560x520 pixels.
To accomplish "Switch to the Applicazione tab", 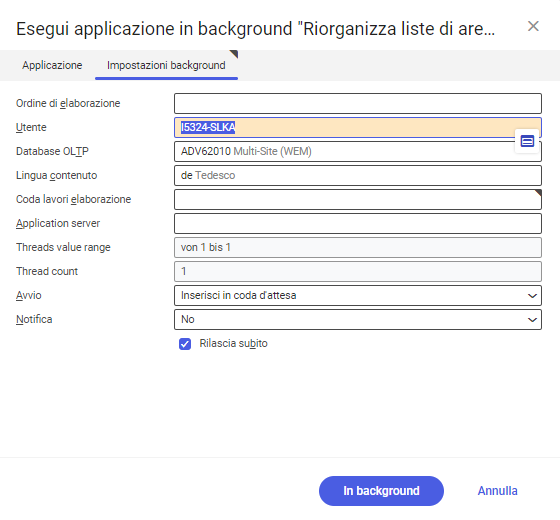I will 52,65.
